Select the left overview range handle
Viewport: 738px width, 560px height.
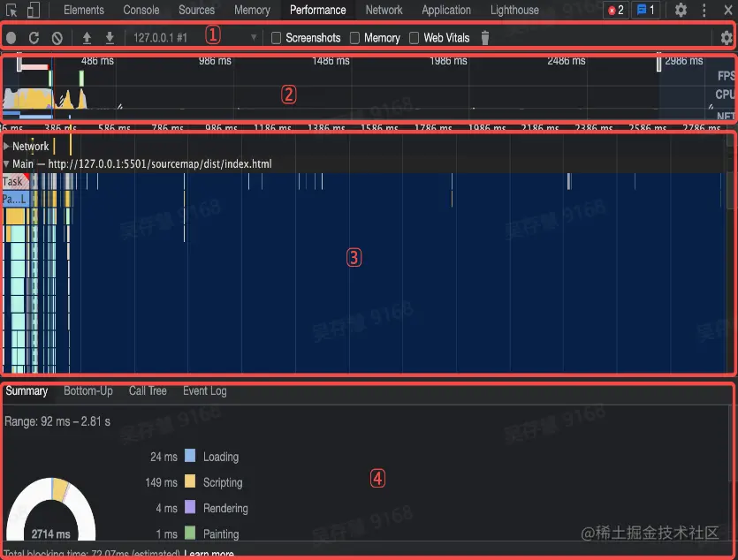pos(19,63)
